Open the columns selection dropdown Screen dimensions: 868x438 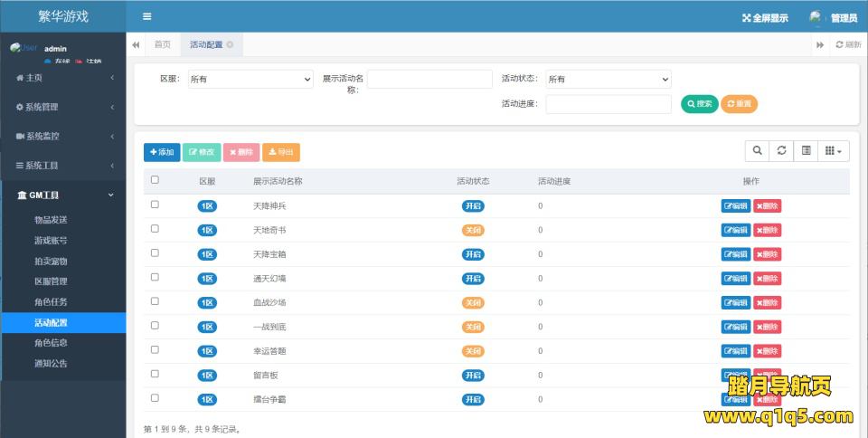point(833,151)
